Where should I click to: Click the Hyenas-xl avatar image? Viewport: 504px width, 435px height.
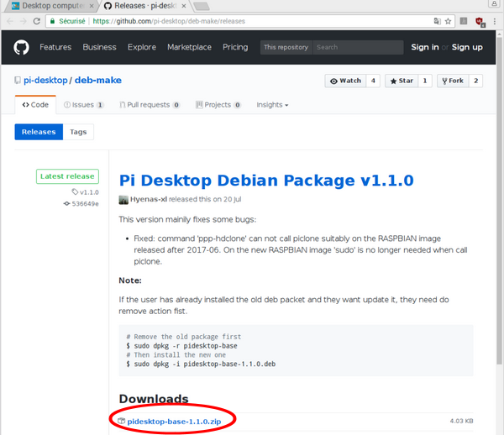coord(123,200)
